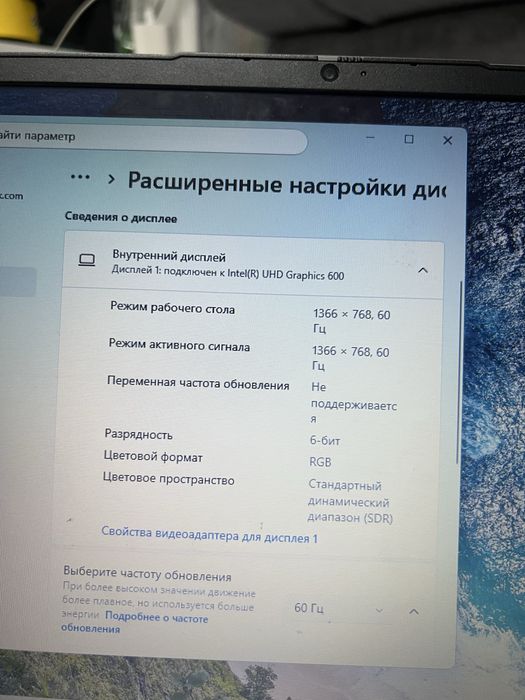Click Выберите частоту обновления heading
Viewport: 525px width, 700px height.
pyautogui.click(x=147, y=574)
